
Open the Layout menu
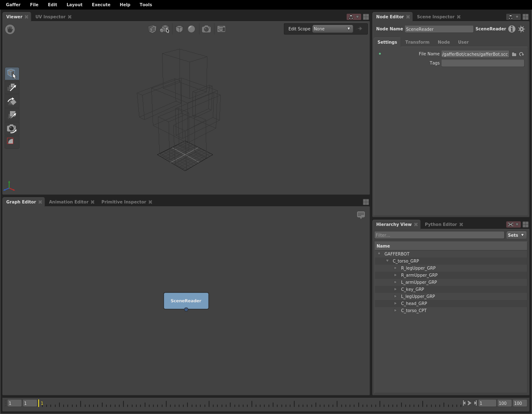[74, 5]
